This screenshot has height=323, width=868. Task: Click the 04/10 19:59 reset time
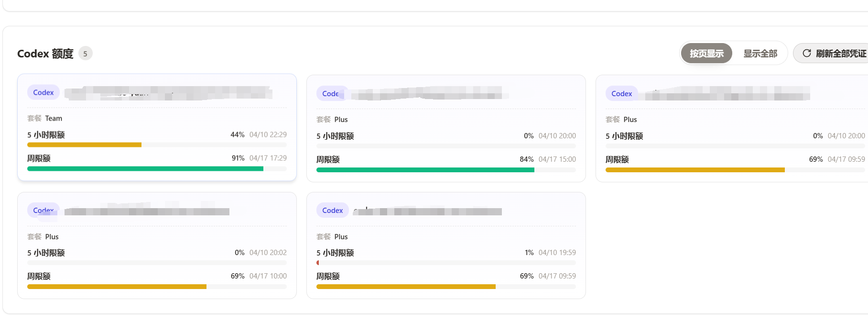point(557,252)
